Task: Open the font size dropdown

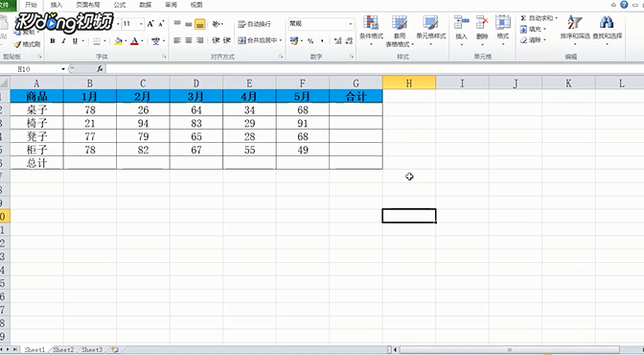Action: [x=141, y=24]
